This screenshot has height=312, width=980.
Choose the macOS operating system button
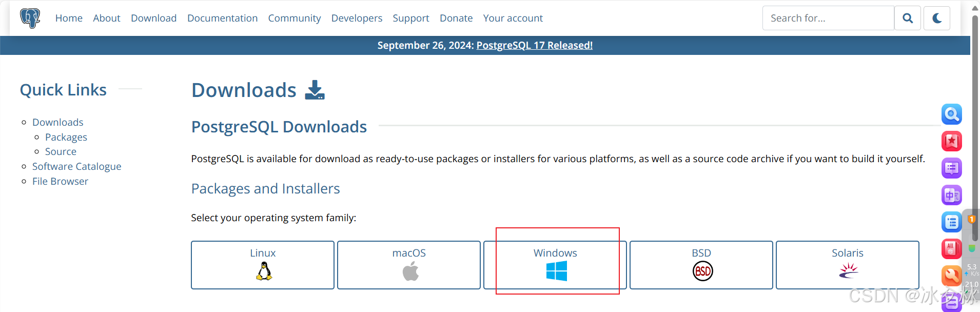pos(409,265)
